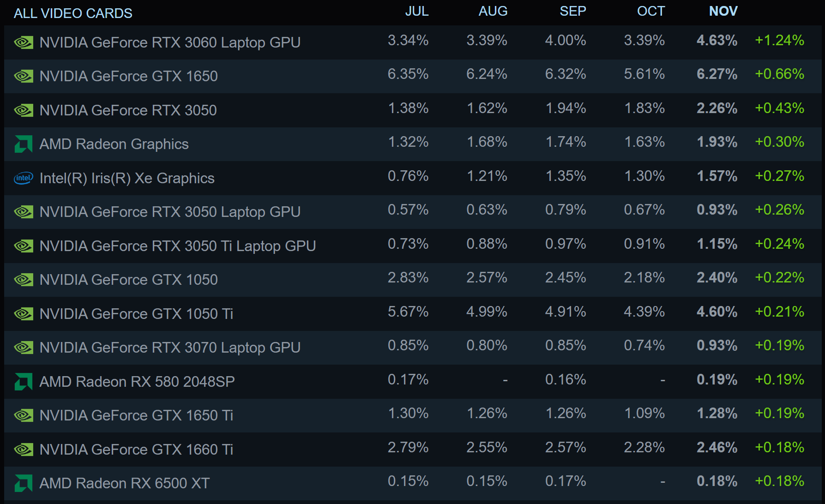
Task: Click NVIDIA logo beside RTX 3070 Laptop GPU
Action: tap(24, 348)
